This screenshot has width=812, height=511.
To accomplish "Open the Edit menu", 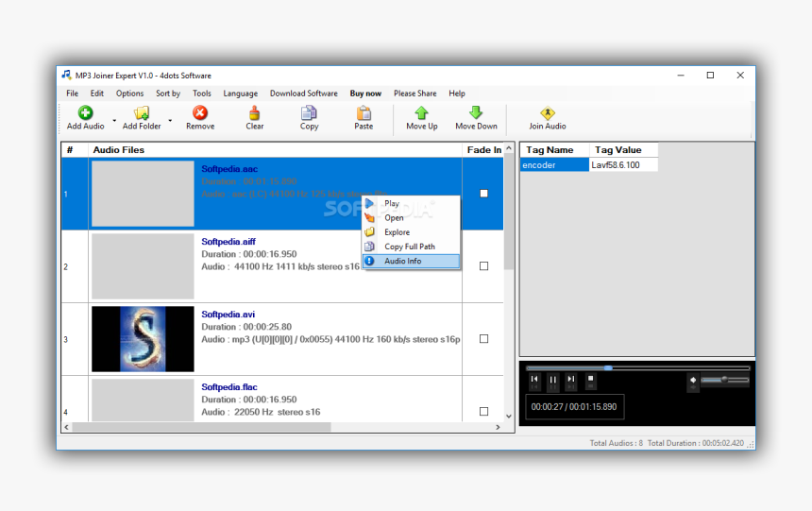I will [x=97, y=94].
